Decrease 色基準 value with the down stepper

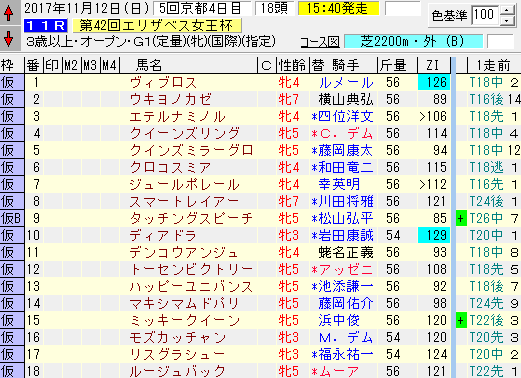tap(507, 20)
